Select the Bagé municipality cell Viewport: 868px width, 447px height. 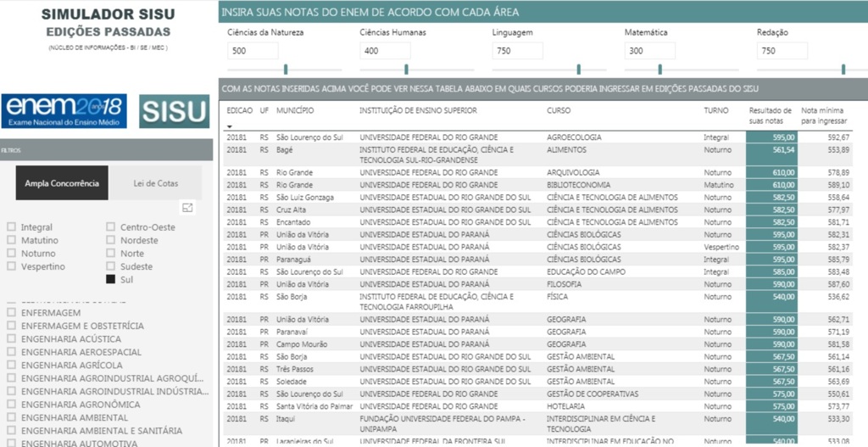click(x=285, y=150)
